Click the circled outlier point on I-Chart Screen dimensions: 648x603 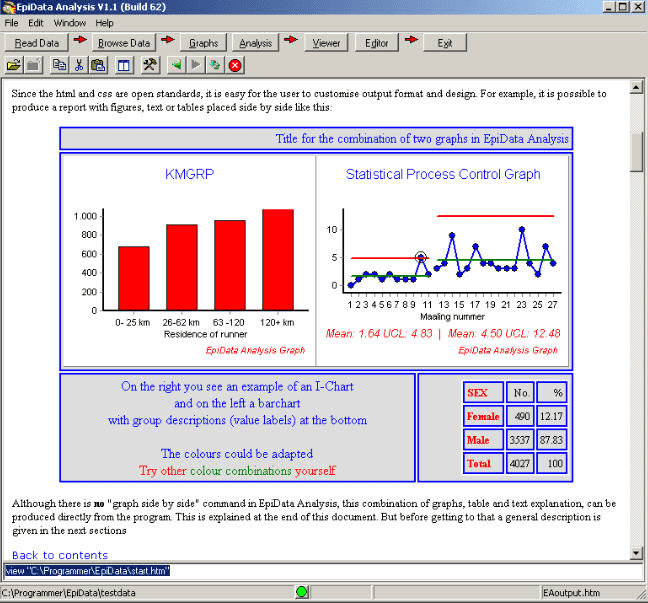coord(421,257)
